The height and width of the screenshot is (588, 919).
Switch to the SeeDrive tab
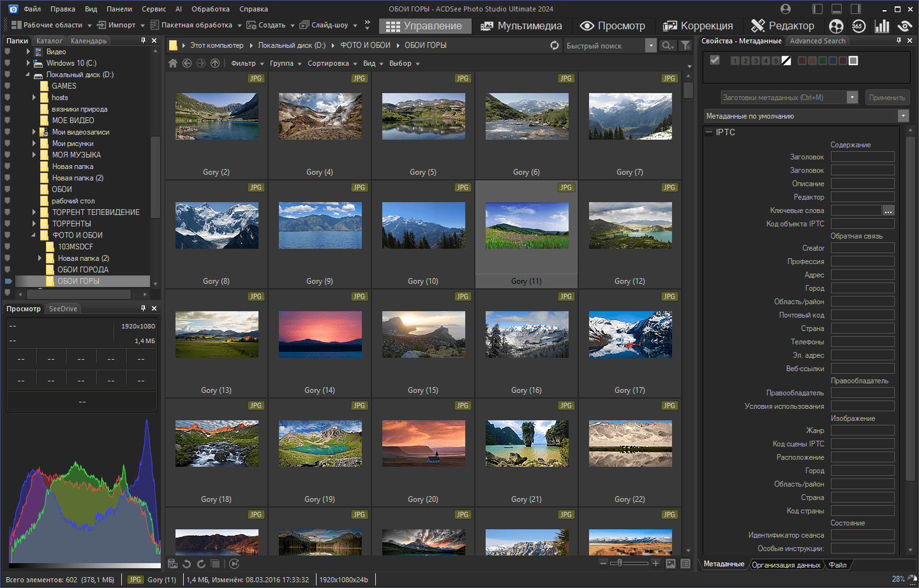pyautogui.click(x=63, y=309)
